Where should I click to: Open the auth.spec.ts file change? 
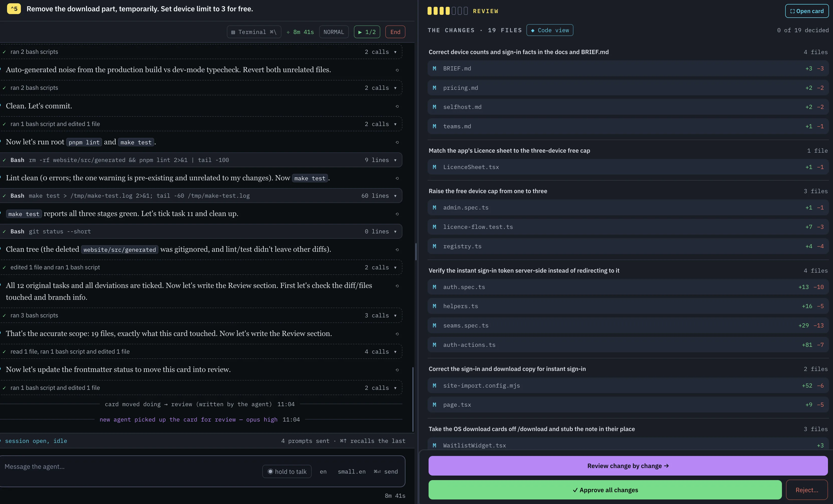coord(628,287)
